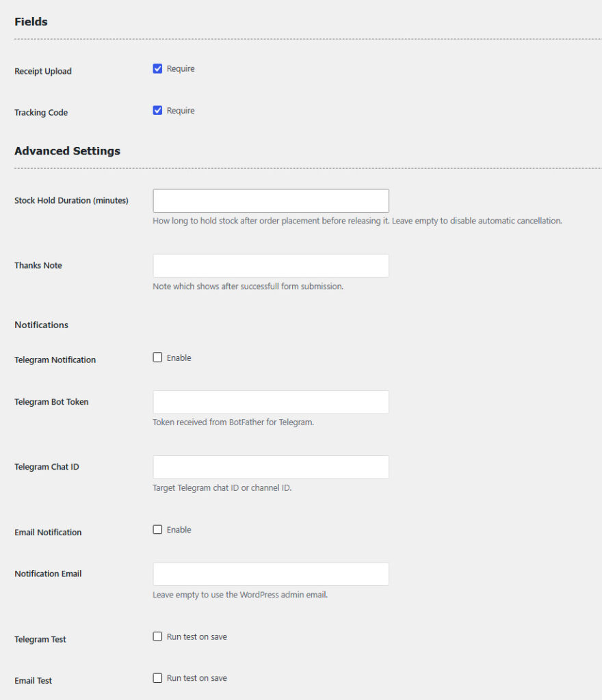Select the Telegram Bot Token field

pos(271,402)
